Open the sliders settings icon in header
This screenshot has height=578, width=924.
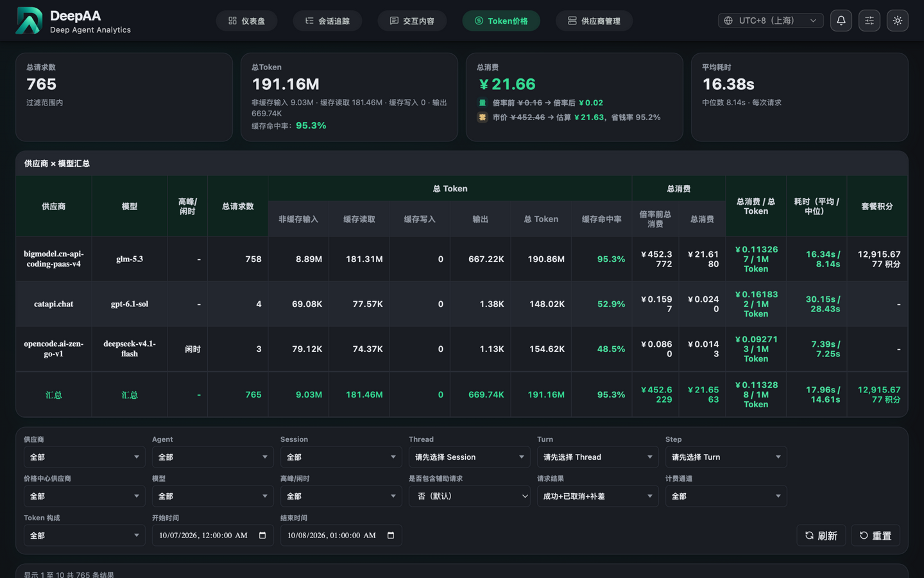click(869, 21)
